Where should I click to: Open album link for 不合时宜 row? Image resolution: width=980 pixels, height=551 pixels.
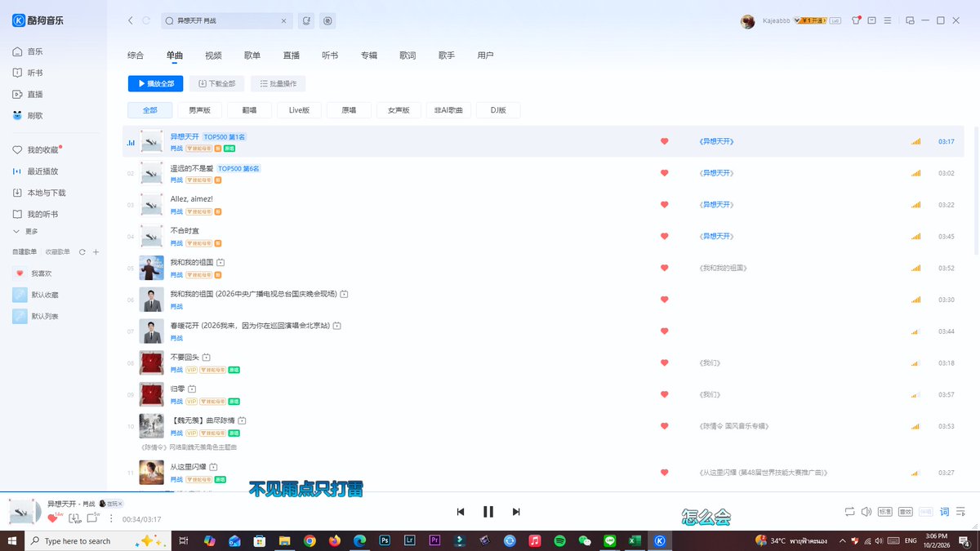coord(717,236)
